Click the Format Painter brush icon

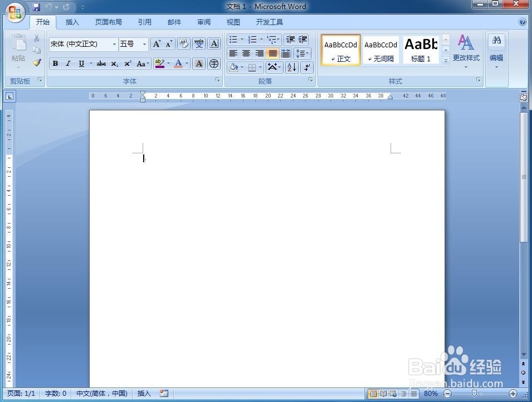37,62
